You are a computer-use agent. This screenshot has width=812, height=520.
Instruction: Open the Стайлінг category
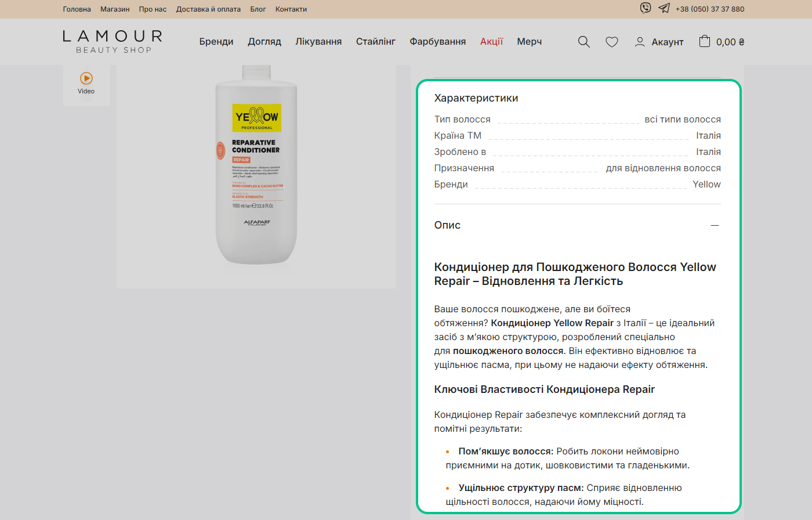(x=376, y=42)
